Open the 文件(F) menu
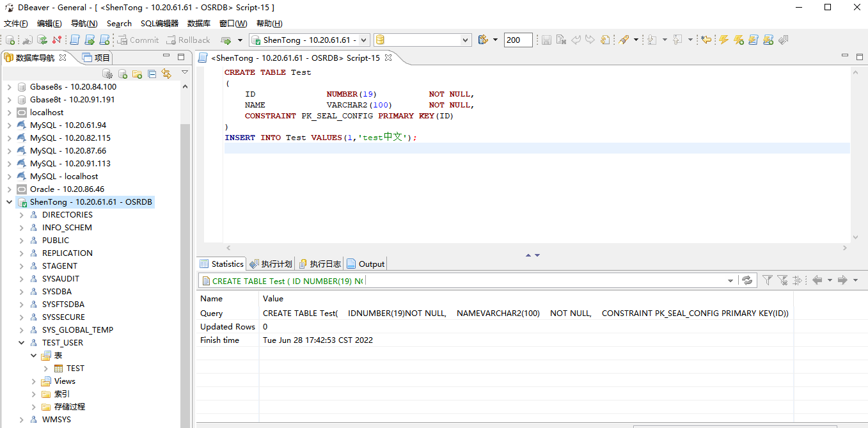This screenshot has height=428, width=868. pyautogui.click(x=16, y=23)
